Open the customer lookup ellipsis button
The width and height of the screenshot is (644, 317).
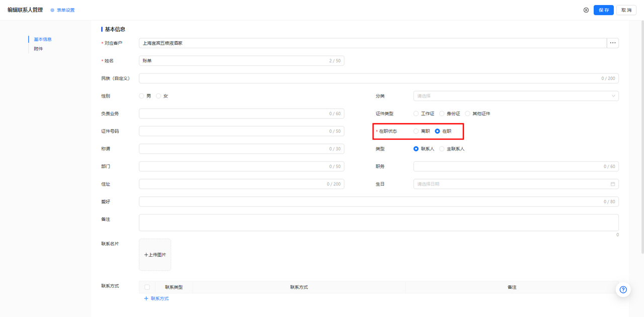click(x=613, y=43)
